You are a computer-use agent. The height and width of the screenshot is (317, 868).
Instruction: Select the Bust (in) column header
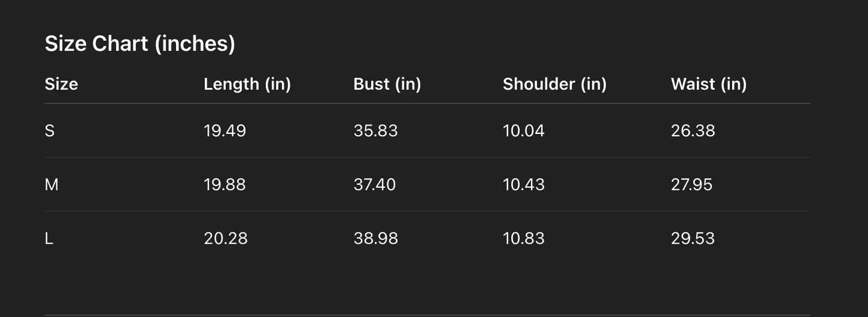(x=387, y=84)
